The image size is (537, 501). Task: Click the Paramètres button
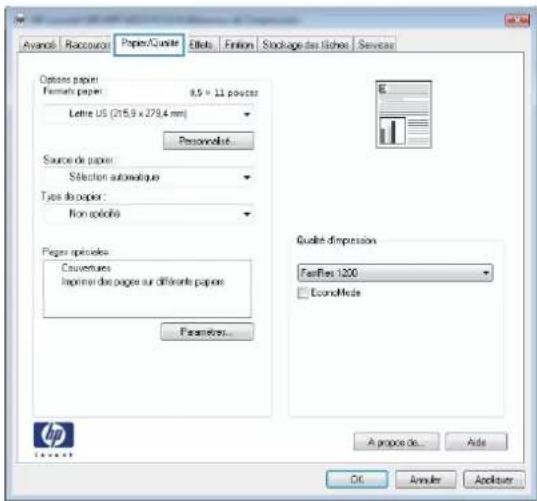(207, 331)
